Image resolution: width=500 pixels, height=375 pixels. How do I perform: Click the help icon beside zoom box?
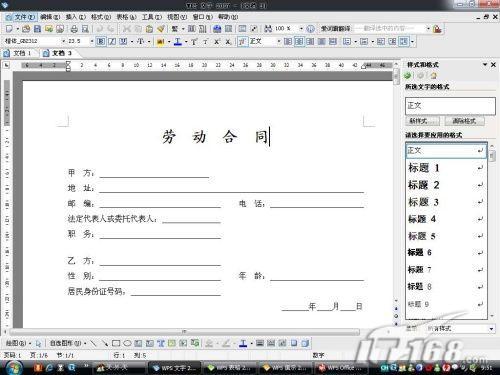[x=310, y=29]
